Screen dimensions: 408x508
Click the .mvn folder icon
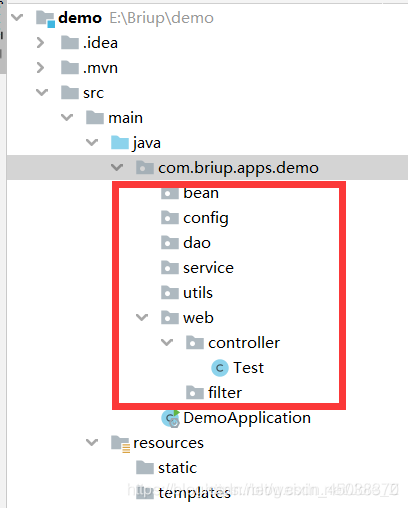(70, 67)
